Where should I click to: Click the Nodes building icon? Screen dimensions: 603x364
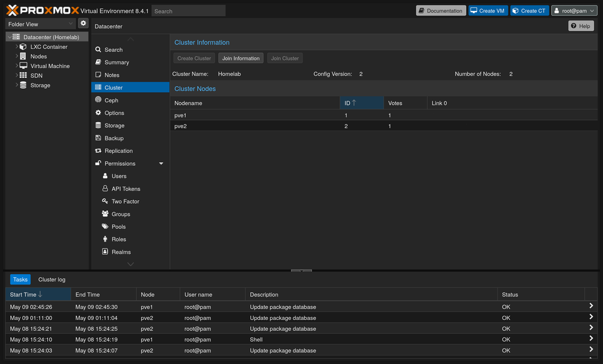tap(23, 56)
